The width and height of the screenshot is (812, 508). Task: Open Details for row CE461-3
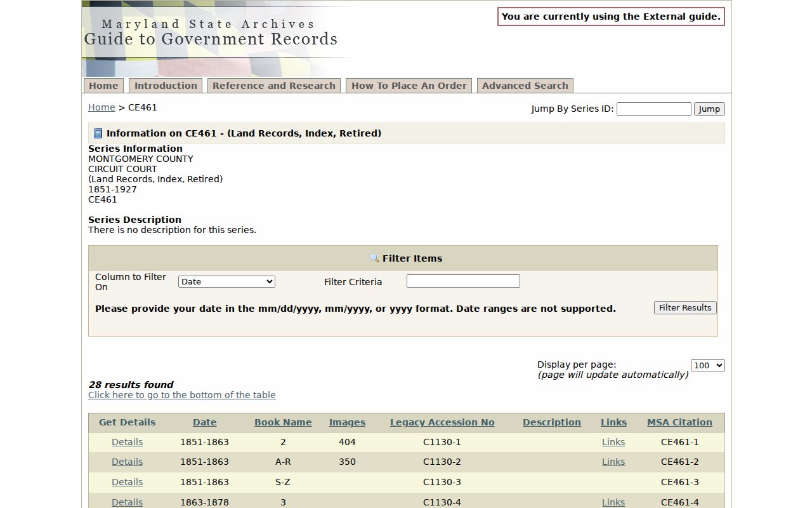pos(127,482)
